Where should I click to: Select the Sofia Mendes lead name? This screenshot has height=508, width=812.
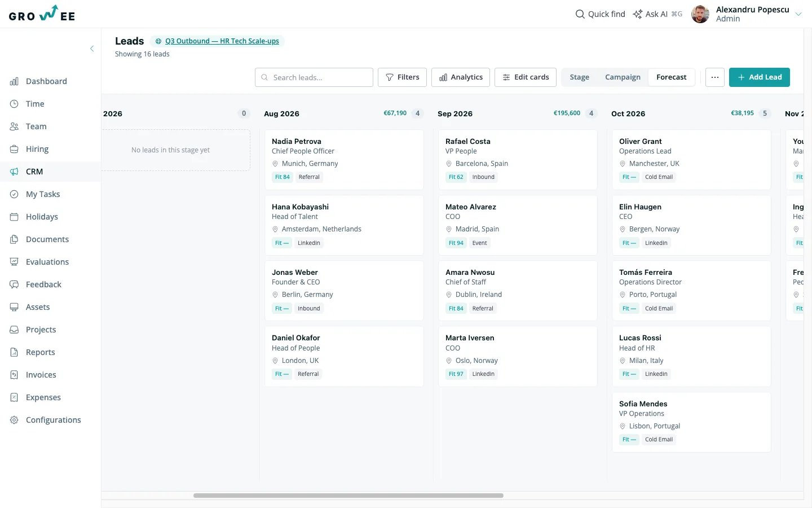(x=643, y=404)
